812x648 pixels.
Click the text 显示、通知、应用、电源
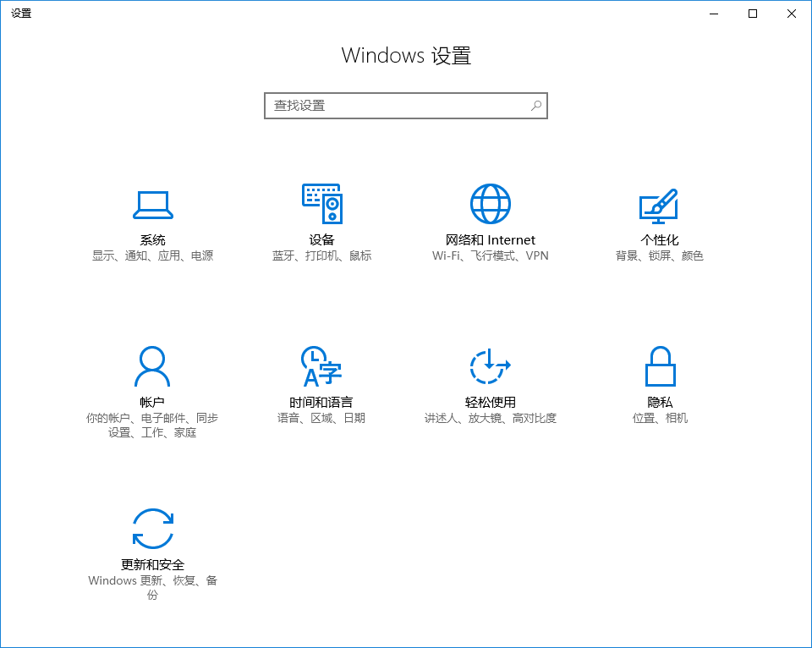coord(153,255)
